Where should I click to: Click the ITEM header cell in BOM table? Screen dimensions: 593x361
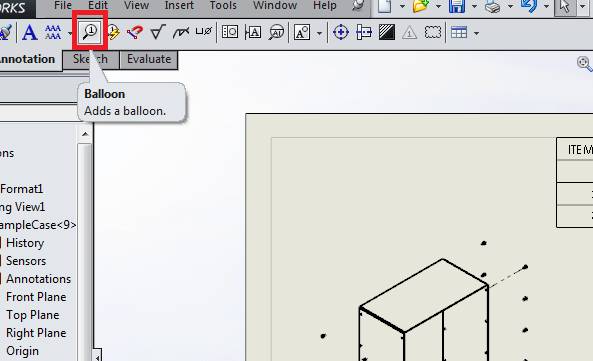(x=575, y=150)
